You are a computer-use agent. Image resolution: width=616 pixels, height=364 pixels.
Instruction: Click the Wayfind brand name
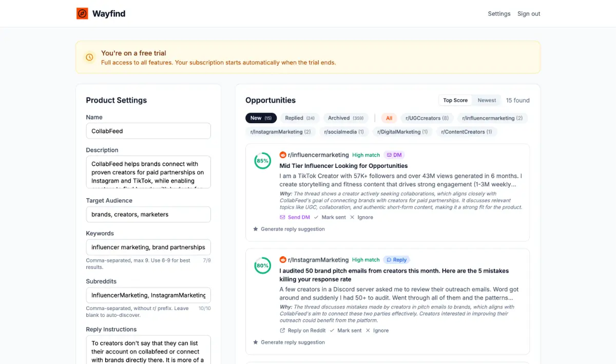pyautogui.click(x=109, y=14)
